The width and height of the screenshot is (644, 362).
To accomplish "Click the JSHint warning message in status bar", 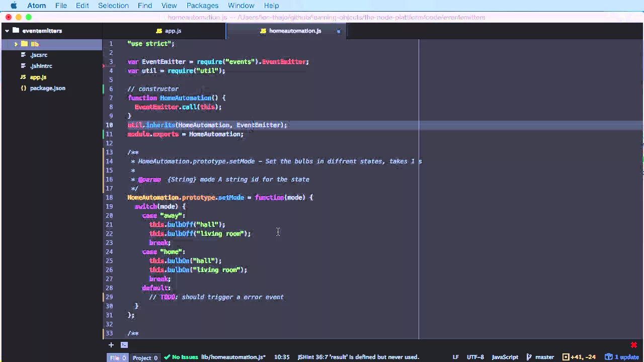I will 358,357.
